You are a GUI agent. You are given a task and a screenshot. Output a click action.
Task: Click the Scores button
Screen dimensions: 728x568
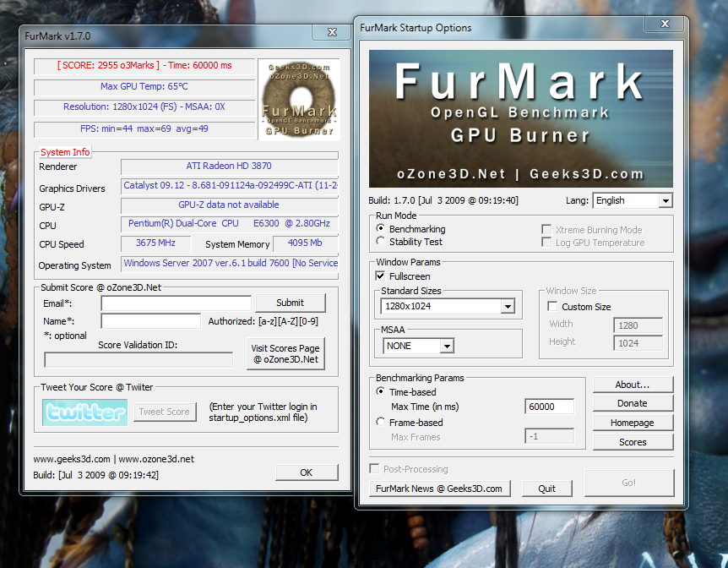click(633, 442)
